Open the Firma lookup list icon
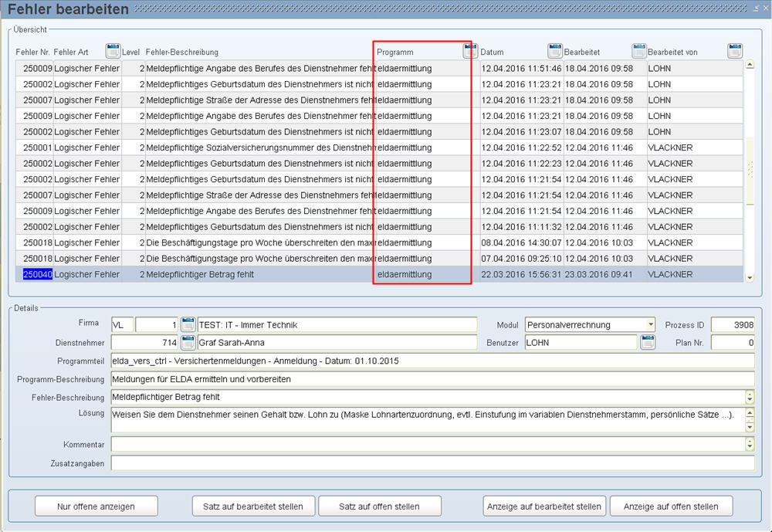The height and width of the screenshot is (532, 772). point(188,325)
